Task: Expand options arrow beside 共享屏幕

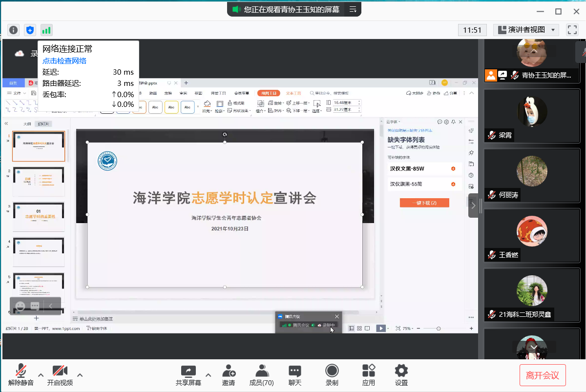Action: coord(208,375)
